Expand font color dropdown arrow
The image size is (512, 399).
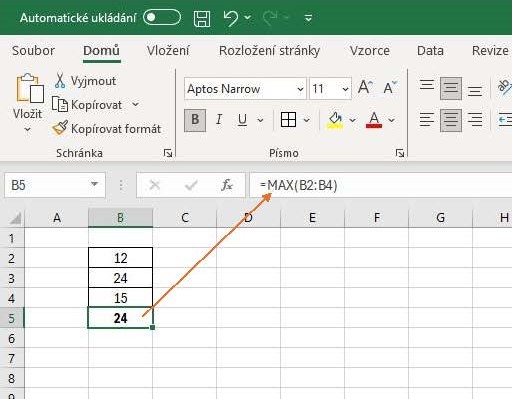[391, 120]
